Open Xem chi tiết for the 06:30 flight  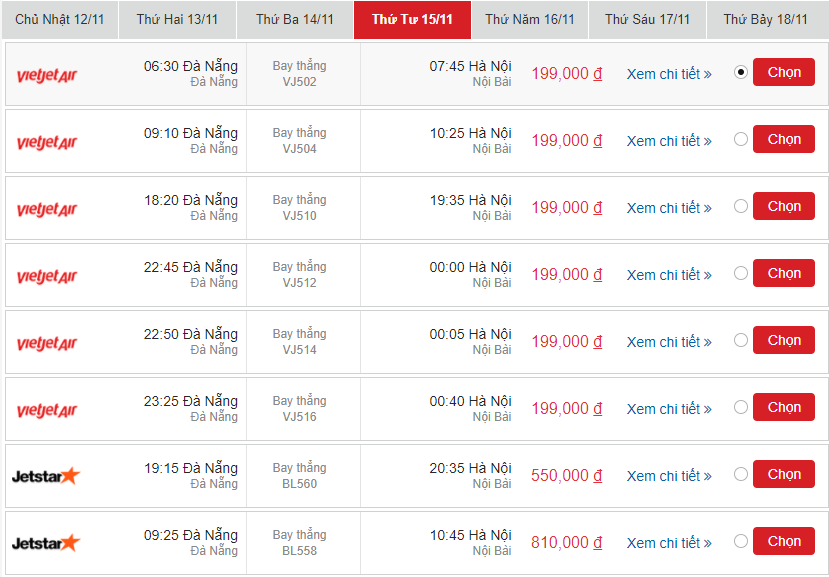click(x=669, y=74)
